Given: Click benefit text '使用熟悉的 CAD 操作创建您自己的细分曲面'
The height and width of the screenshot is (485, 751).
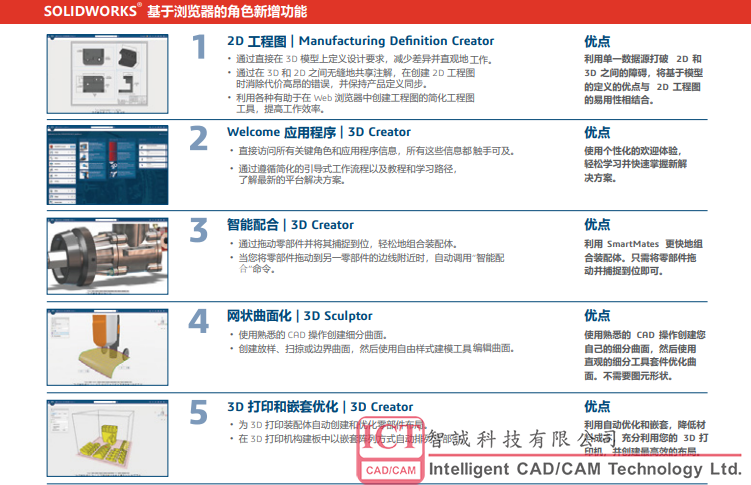Looking at the screenshot, I should tap(645, 355).
